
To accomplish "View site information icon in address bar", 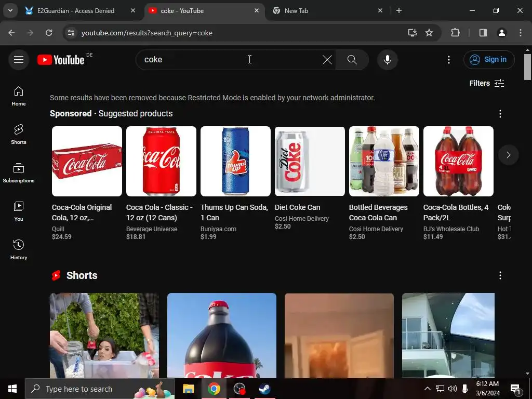I will click(71, 33).
